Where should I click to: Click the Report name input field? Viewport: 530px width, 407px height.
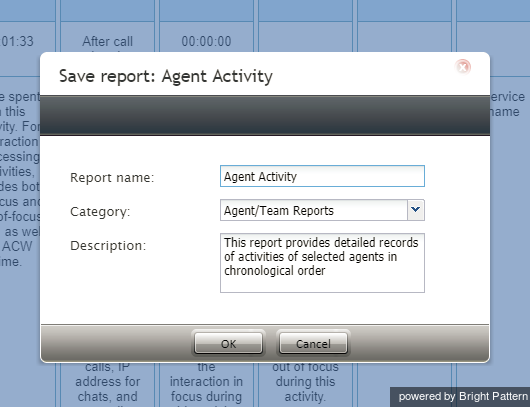pos(322,176)
